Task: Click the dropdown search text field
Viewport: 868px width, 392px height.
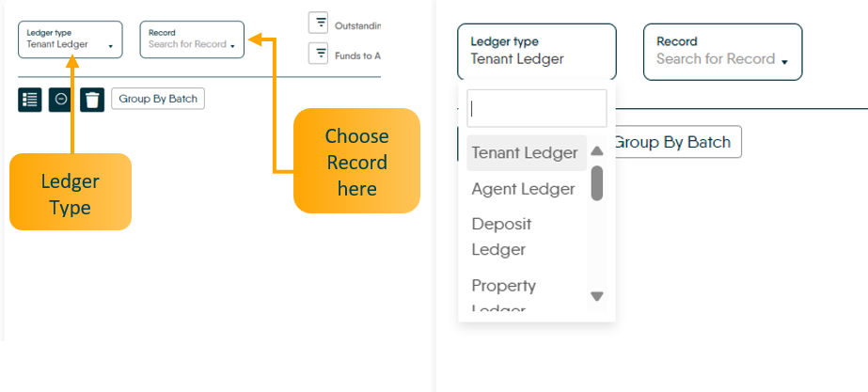Action: click(537, 108)
